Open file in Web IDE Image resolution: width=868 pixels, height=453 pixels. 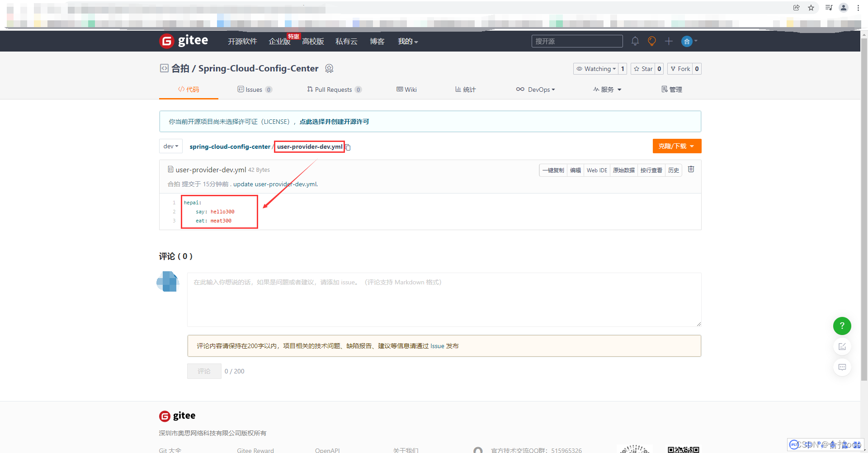pos(597,170)
